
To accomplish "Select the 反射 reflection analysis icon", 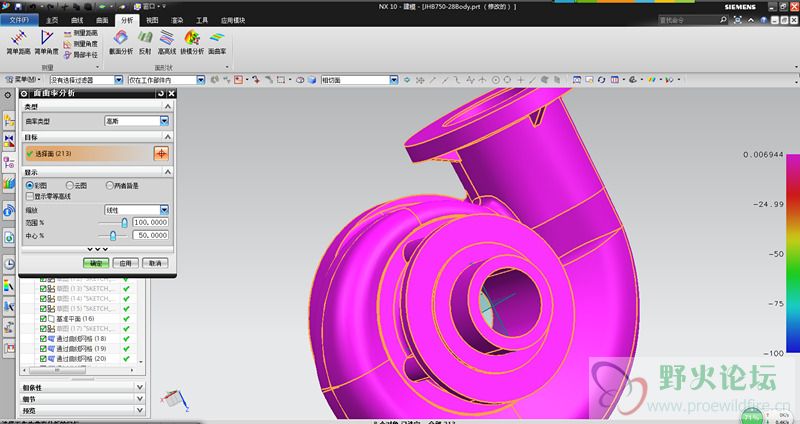I will pos(145,39).
